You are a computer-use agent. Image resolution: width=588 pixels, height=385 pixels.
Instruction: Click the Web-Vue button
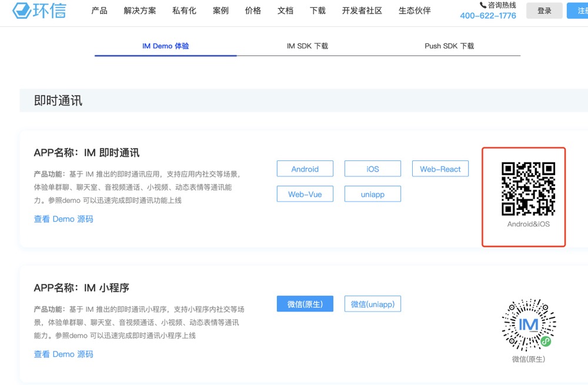click(x=305, y=194)
